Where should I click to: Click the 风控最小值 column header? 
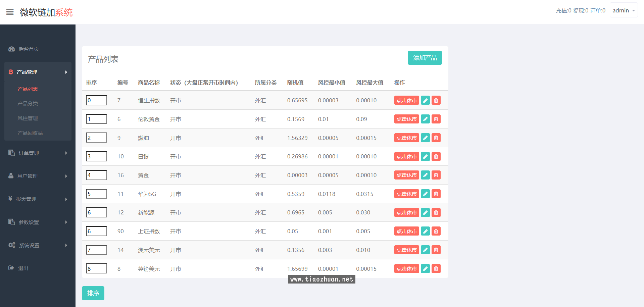pyautogui.click(x=332, y=83)
